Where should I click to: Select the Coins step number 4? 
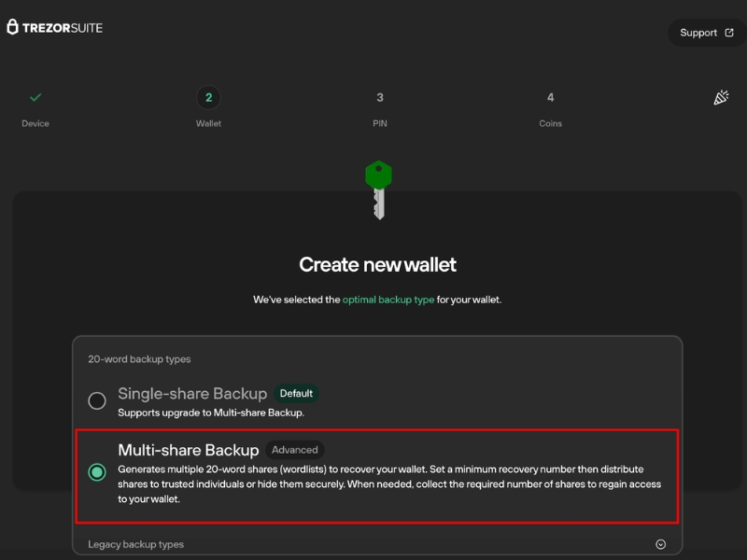click(550, 98)
